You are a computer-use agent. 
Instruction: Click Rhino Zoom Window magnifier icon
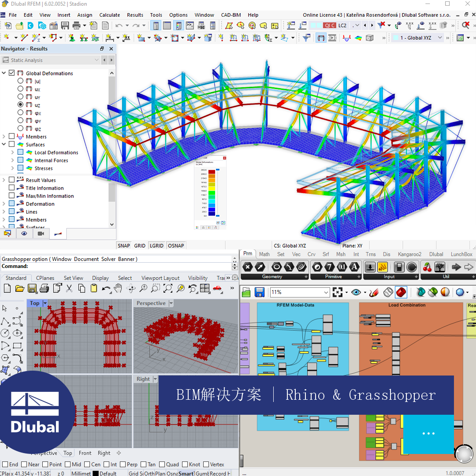coord(155,288)
